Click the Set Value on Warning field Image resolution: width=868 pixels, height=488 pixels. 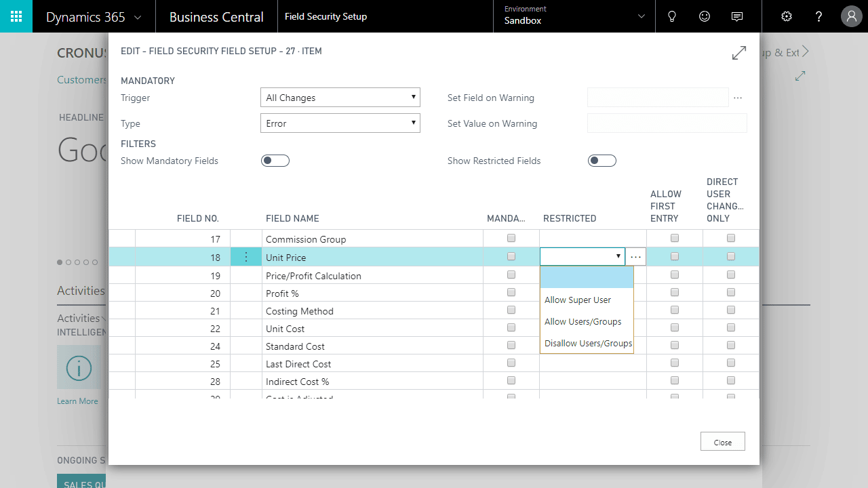[667, 123]
